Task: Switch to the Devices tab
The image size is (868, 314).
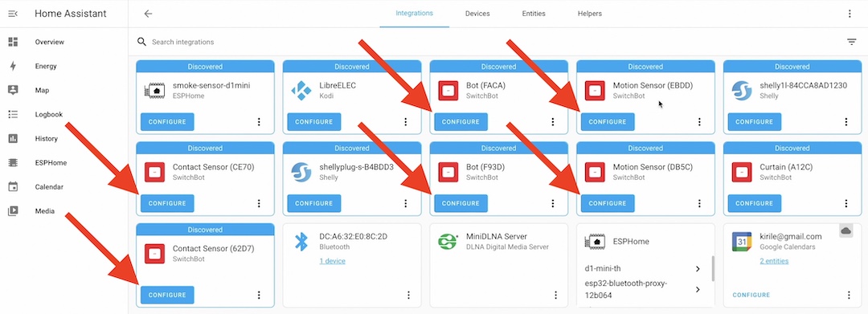Action: 477,14
